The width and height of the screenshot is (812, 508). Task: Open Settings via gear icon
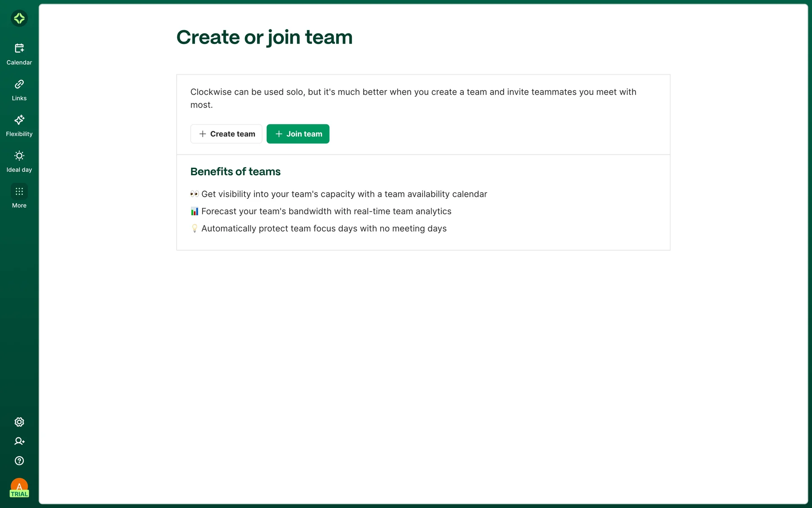[x=19, y=422]
